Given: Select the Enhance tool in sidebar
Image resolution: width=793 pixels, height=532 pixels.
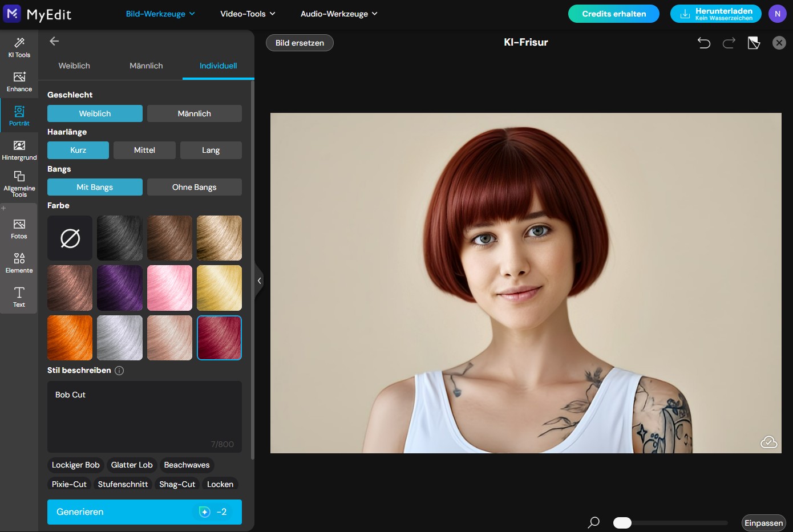Looking at the screenshot, I should point(19,82).
